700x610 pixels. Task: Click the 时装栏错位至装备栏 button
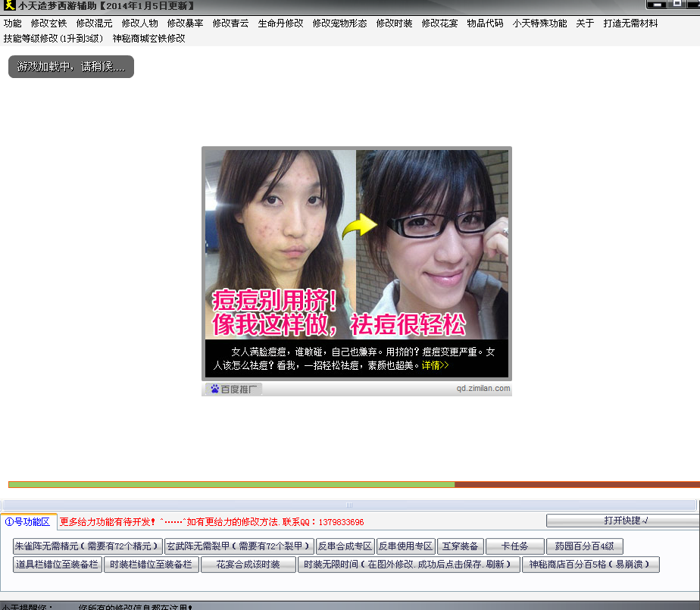pyautogui.click(x=152, y=565)
